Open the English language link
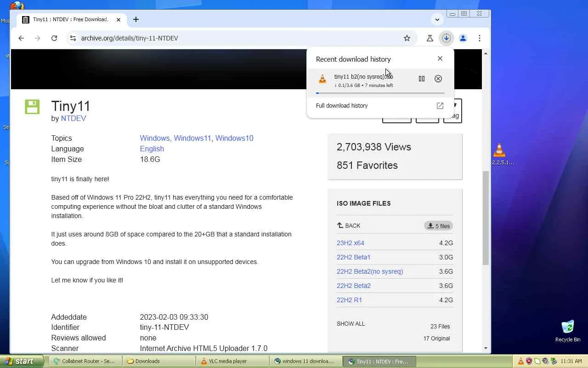 click(152, 149)
